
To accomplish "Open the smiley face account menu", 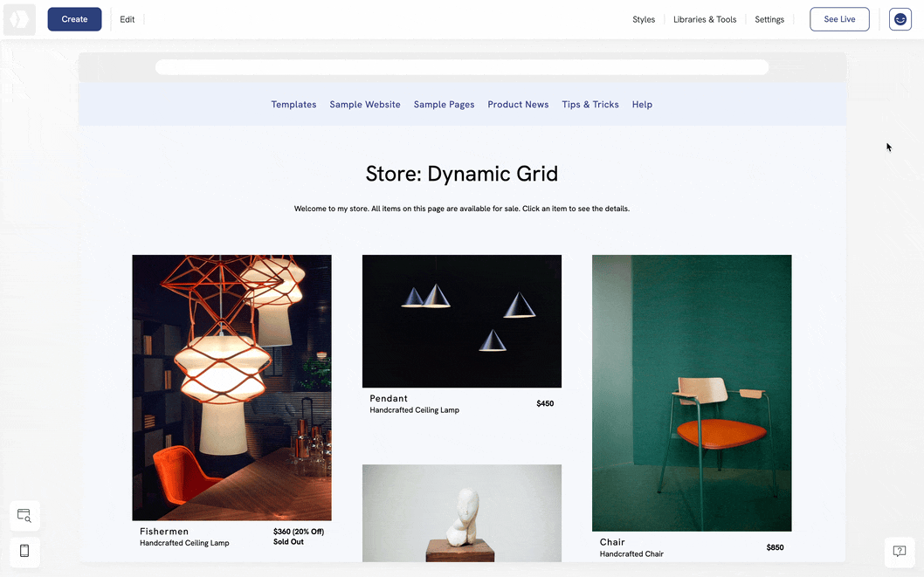I will tap(900, 19).
